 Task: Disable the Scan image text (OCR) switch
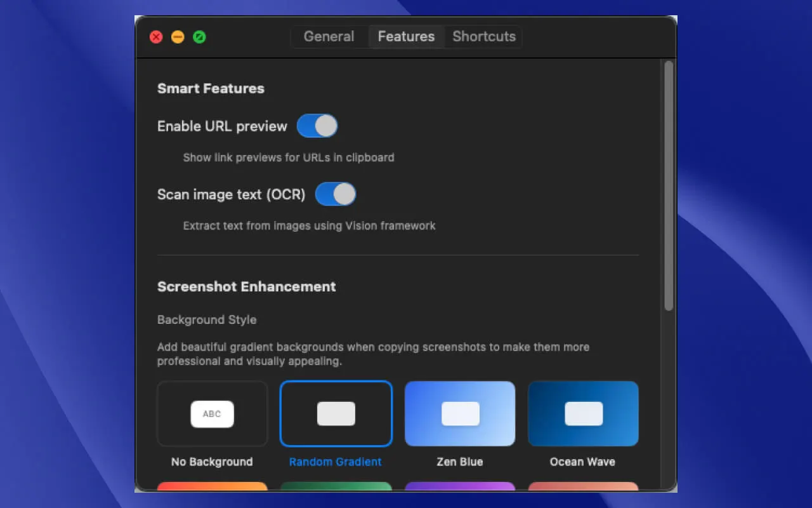(x=336, y=194)
